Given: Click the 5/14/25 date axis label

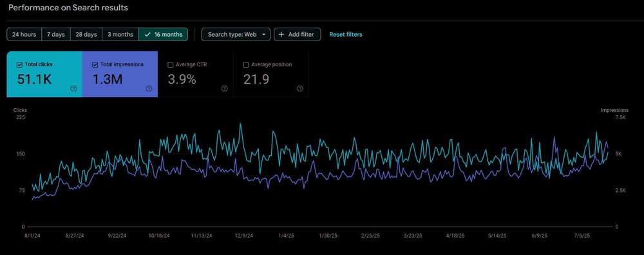Looking at the screenshot, I should click(497, 236).
